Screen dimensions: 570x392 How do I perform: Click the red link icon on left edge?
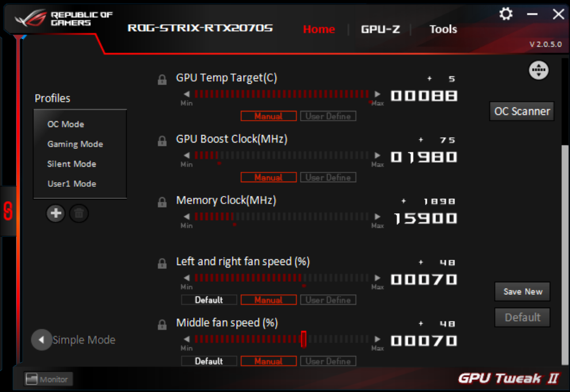click(8, 211)
